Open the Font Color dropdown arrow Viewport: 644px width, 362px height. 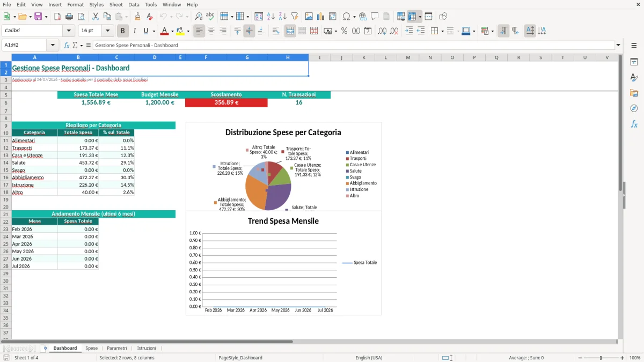(x=172, y=31)
